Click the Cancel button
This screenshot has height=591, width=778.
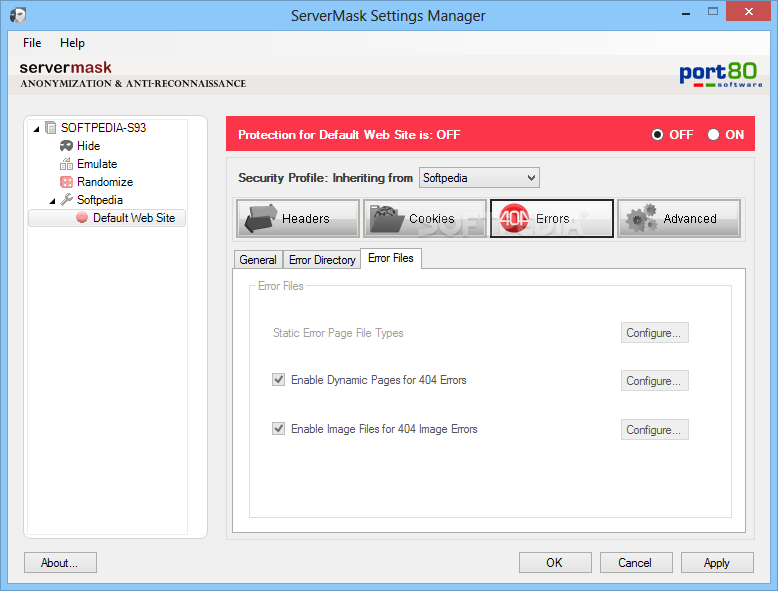tap(636, 563)
